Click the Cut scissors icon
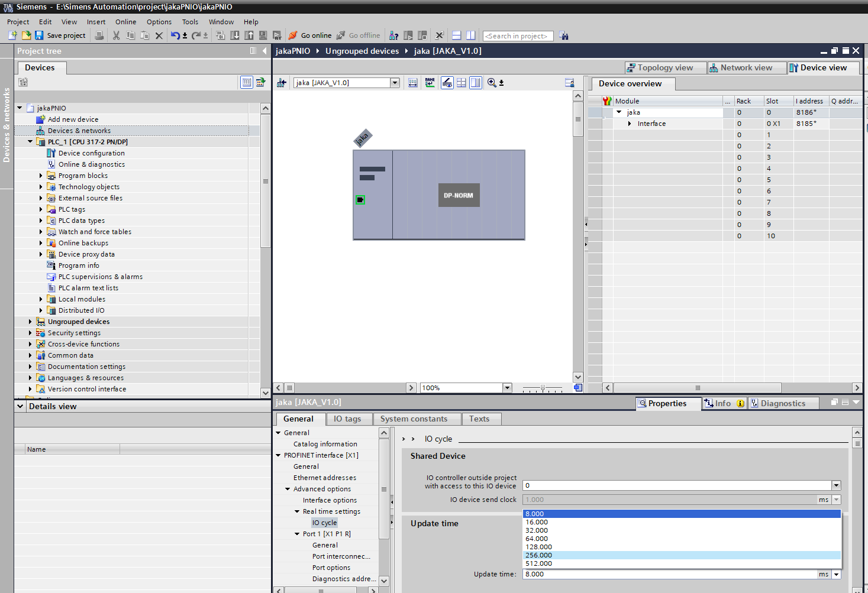 coord(116,35)
